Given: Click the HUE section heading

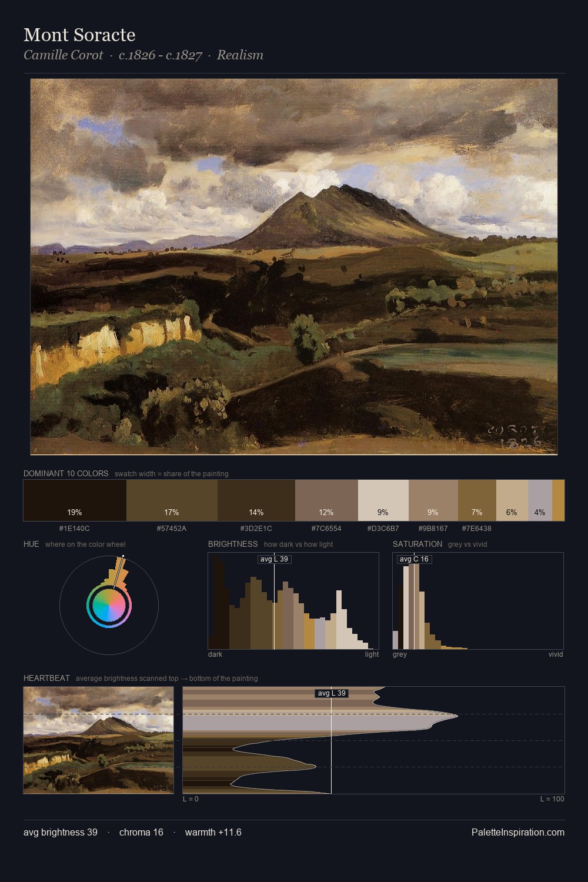Looking at the screenshot, I should [31, 544].
